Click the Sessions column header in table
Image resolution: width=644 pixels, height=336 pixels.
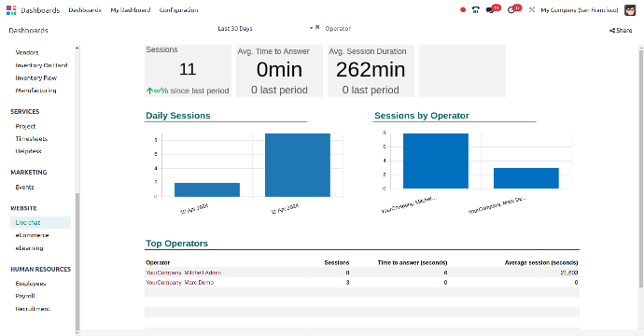click(337, 263)
